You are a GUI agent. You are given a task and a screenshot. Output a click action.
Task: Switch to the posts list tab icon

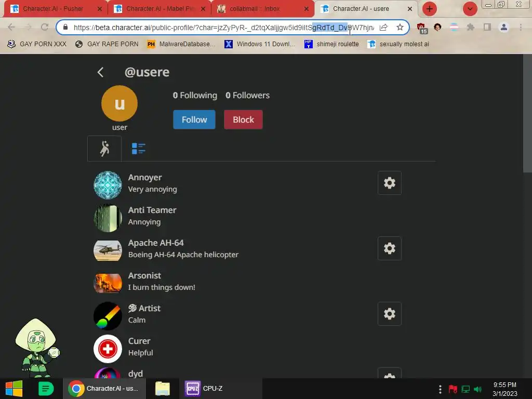click(x=138, y=149)
